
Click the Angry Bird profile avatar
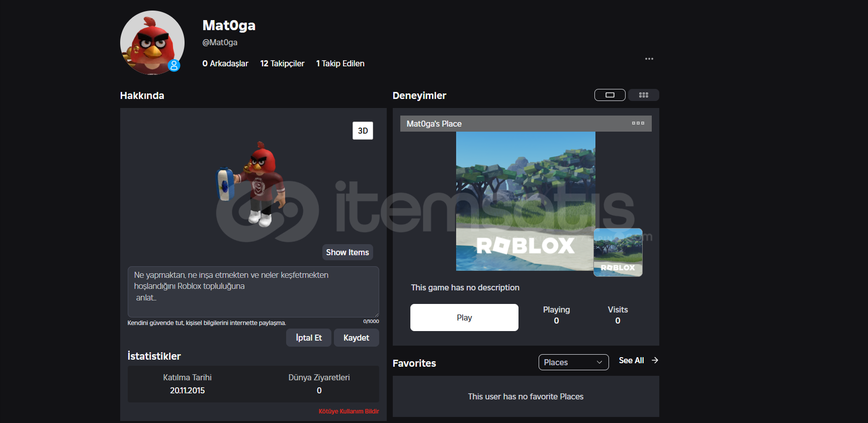[x=152, y=43]
